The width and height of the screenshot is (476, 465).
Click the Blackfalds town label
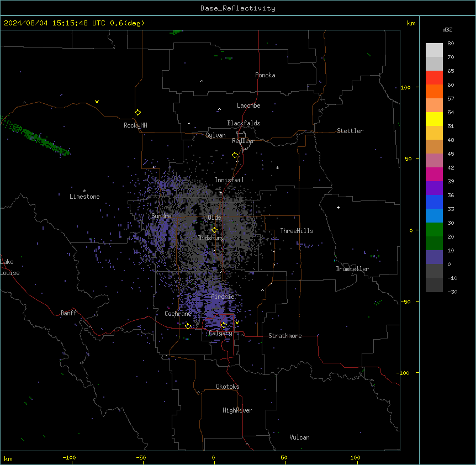pyautogui.click(x=244, y=123)
